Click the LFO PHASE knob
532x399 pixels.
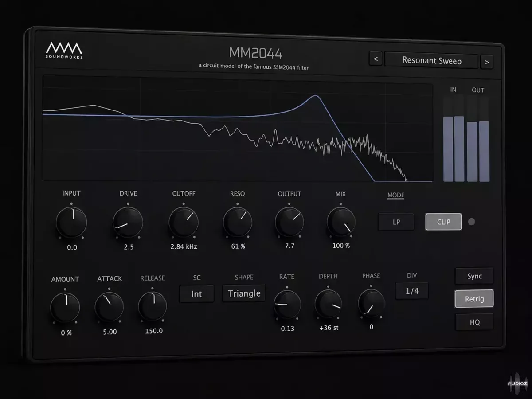pyautogui.click(x=372, y=303)
